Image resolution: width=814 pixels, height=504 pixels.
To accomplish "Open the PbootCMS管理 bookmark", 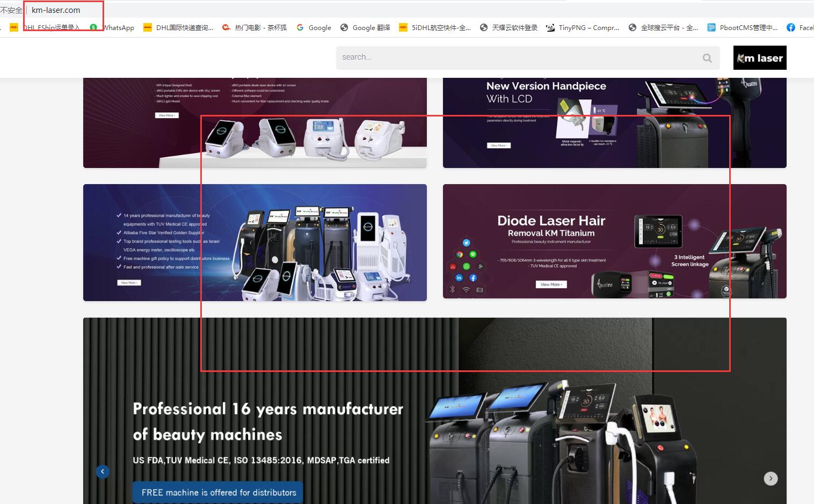I will (742, 27).
